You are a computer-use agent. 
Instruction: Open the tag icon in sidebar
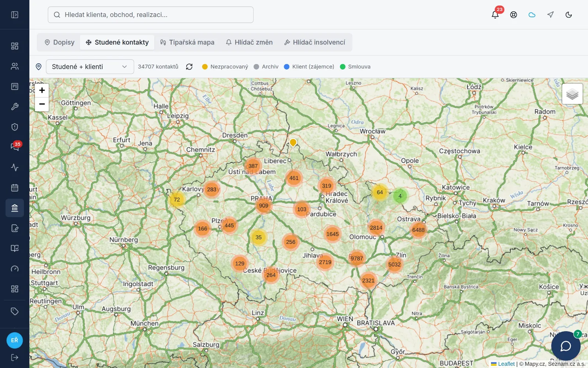point(15,311)
